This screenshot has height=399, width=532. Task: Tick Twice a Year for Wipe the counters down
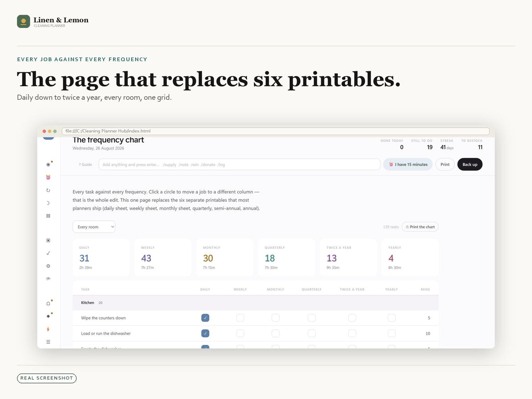pos(352,318)
